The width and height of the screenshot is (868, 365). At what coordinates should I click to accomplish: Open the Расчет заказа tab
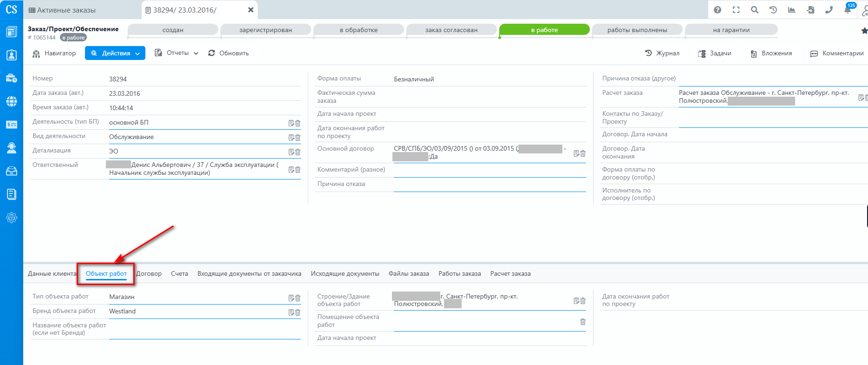coord(510,274)
